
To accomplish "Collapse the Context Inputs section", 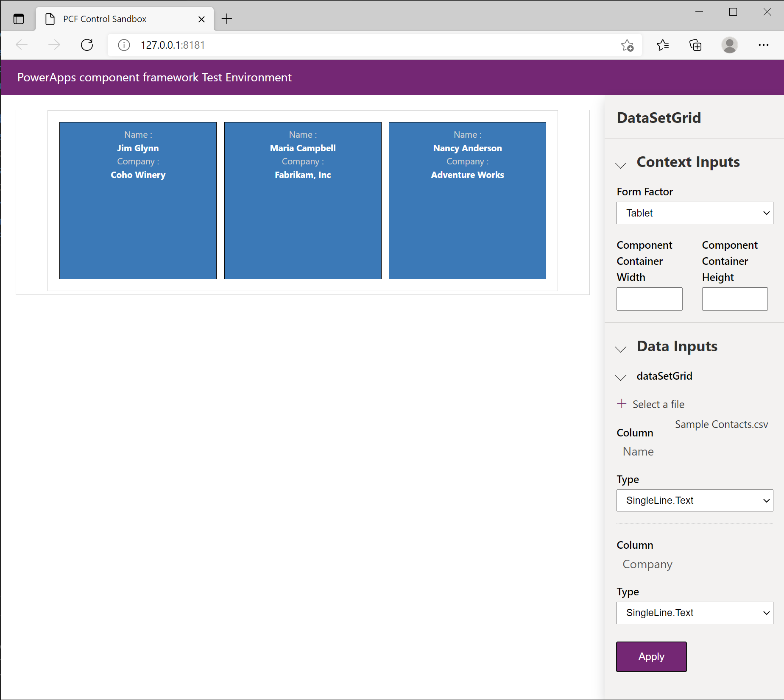I will [621, 165].
